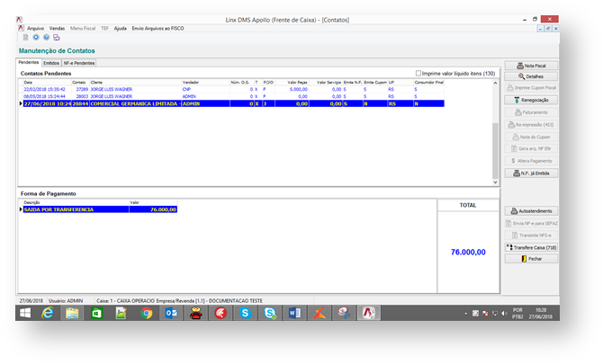The height and width of the screenshot is (364, 603).
Task: Click the POR PTB2 language indicator
Action: 517,314
